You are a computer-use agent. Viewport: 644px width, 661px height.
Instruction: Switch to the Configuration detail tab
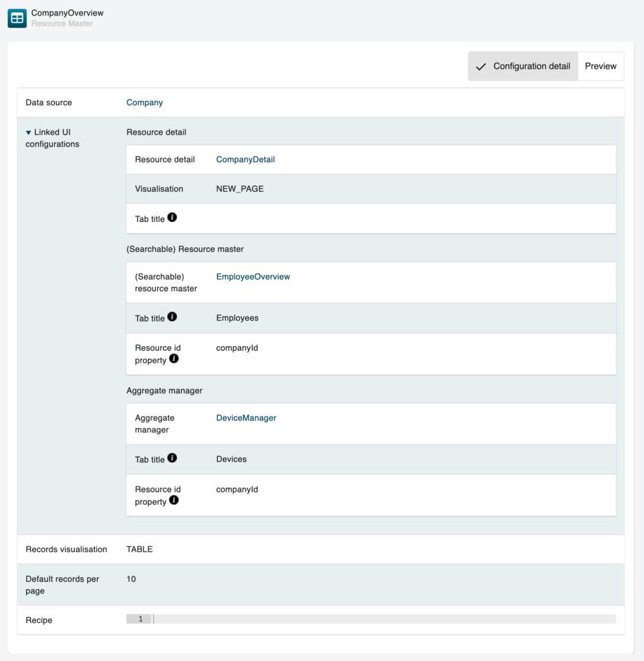coord(523,66)
